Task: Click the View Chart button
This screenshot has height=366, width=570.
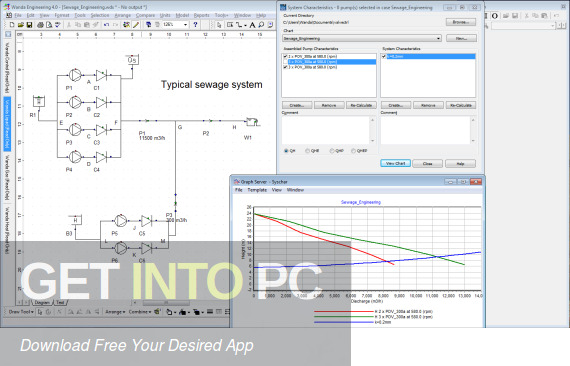Action: point(396,164)
